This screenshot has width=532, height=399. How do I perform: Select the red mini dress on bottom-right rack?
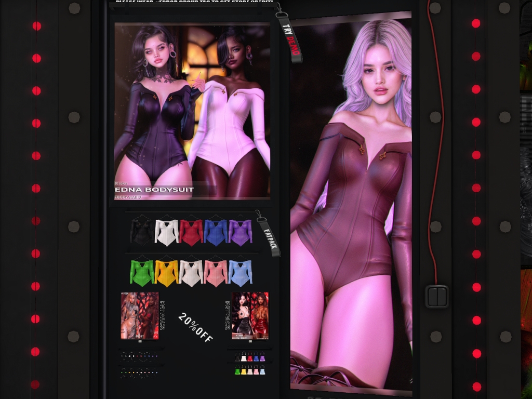(x=251, y=358)
